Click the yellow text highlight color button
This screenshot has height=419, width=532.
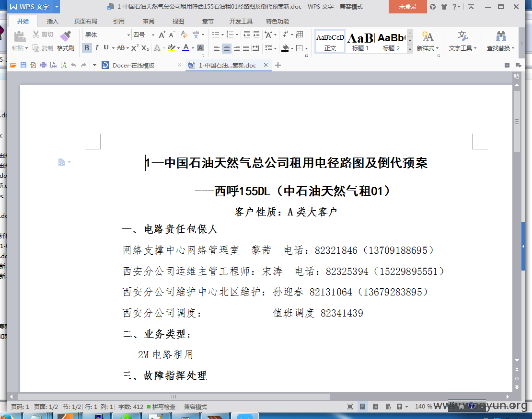pos(171,48)
